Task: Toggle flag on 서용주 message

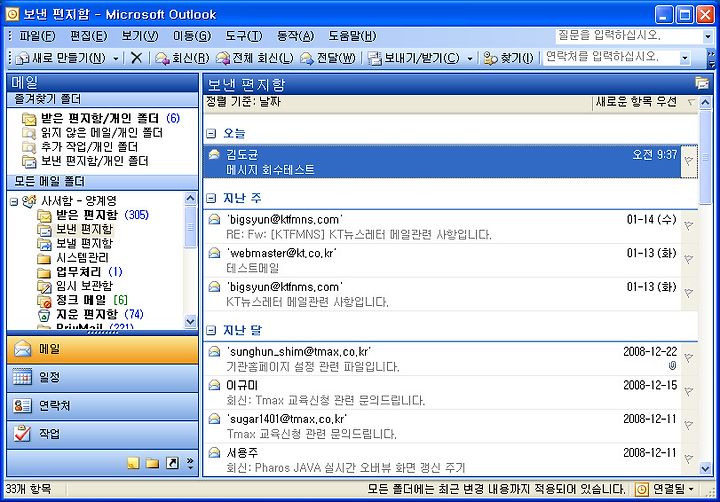Action: tap(689, 458)
